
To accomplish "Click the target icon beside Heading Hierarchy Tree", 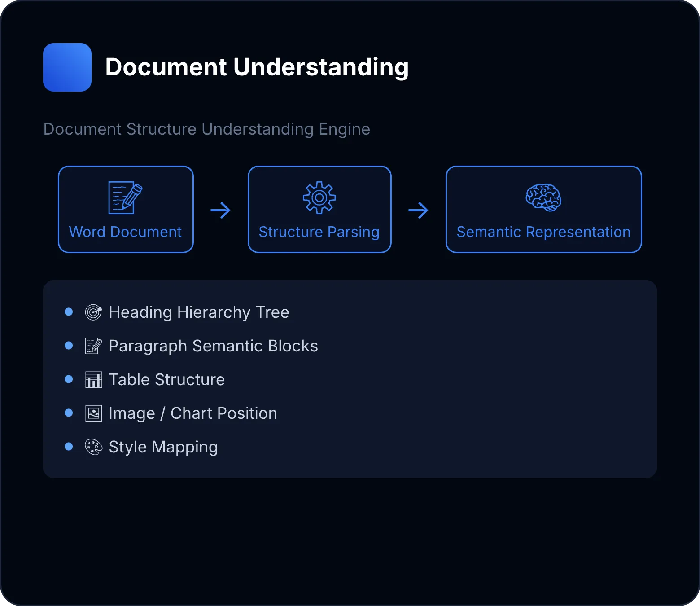I will [94, 312].
